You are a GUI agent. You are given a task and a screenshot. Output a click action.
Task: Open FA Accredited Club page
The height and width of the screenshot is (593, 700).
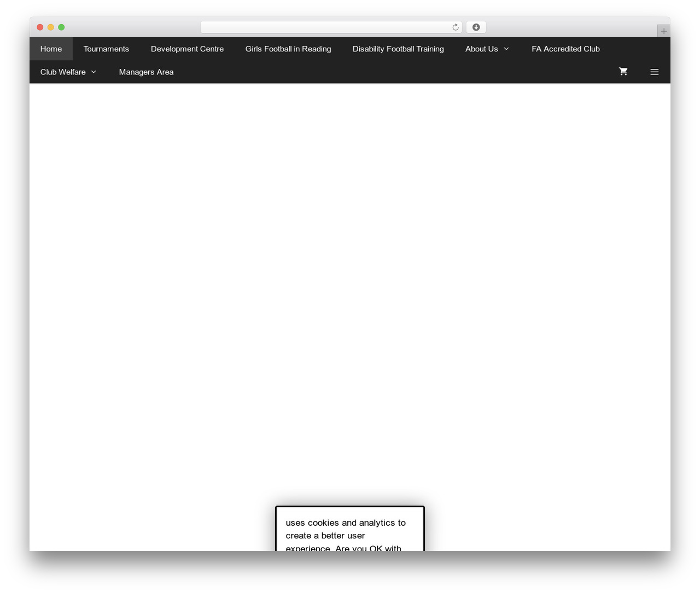[565, 49]
